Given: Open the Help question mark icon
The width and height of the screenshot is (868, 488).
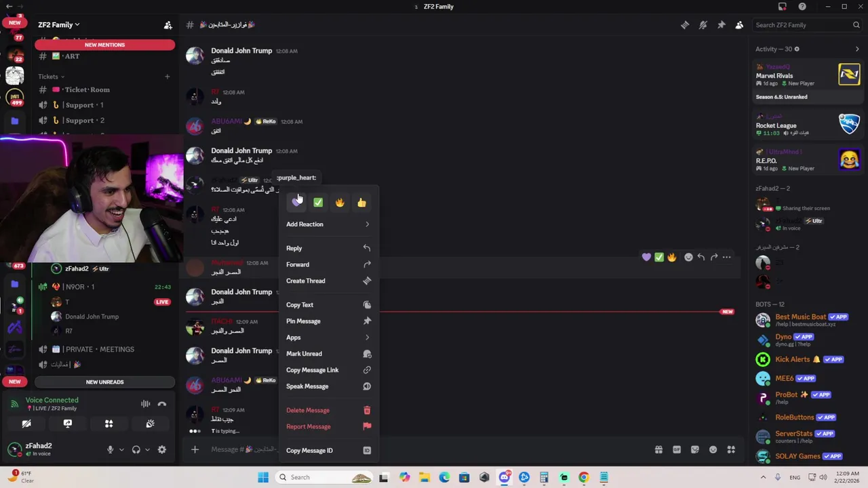Looking at the screenshot, I should [x=802, y=7].
